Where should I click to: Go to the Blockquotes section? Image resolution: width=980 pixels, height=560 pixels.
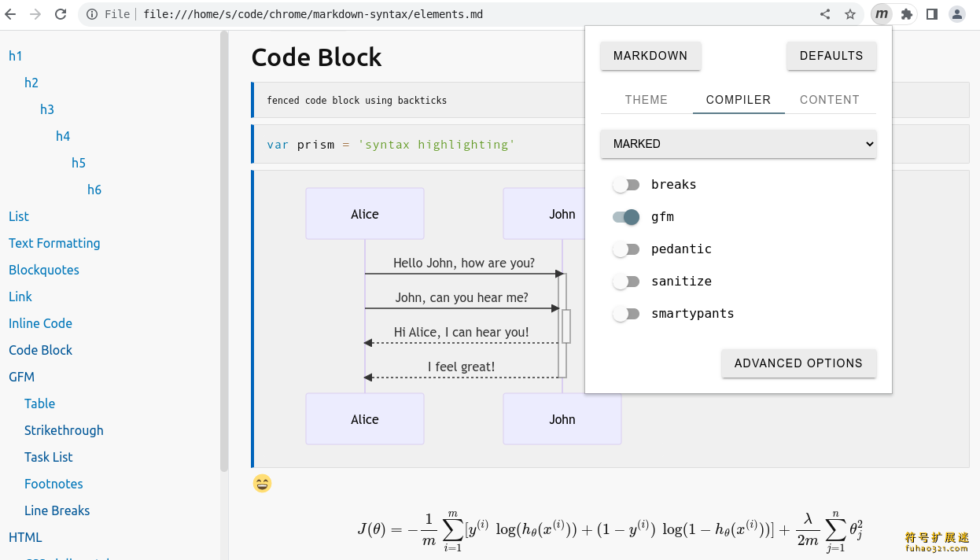(44, 270)
